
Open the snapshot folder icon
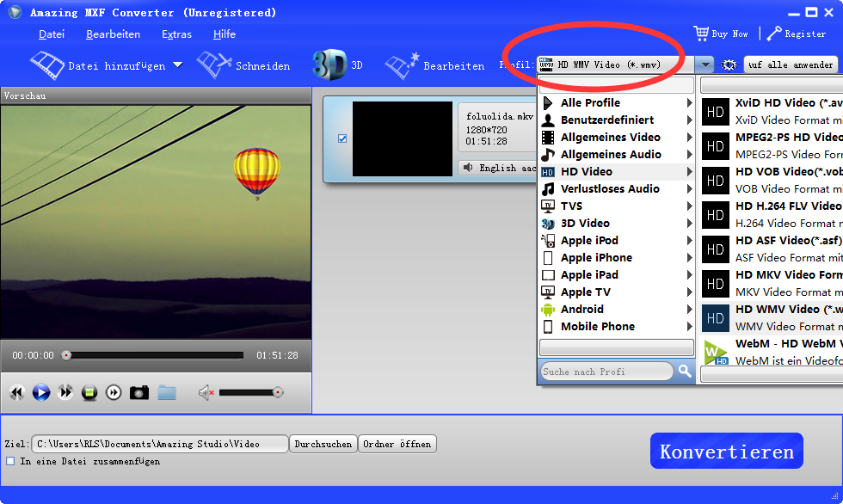[x=167, y=392]
